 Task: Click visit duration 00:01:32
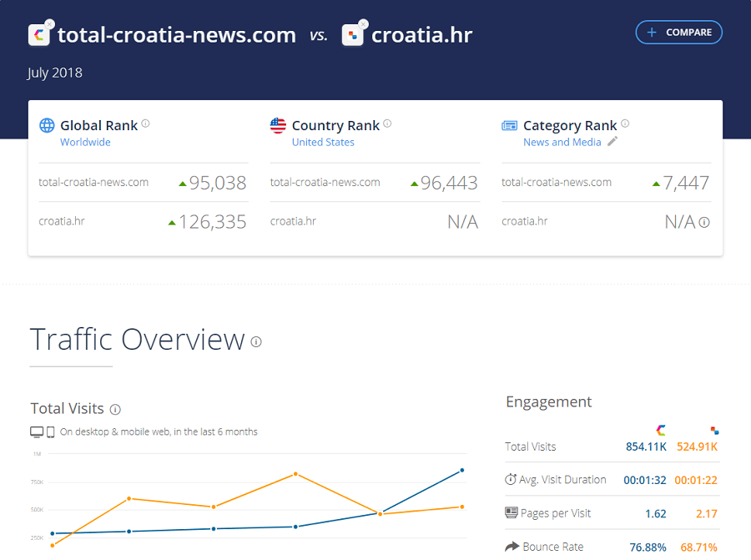(x=645, y=481)
